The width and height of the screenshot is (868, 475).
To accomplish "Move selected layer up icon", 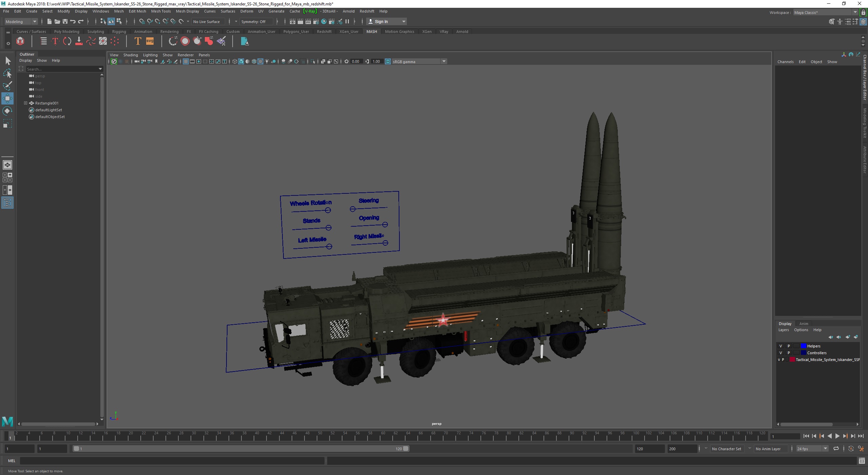I will [x=831, y=337].
